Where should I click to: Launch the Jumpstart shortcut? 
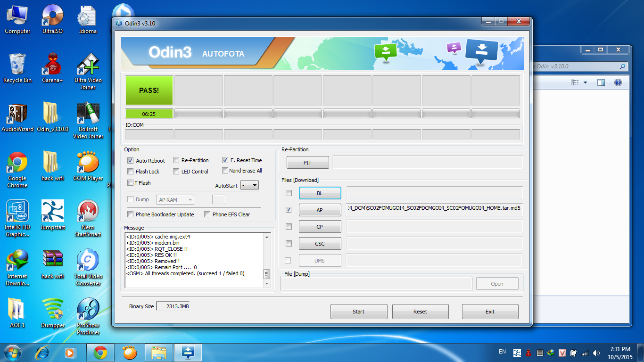click(x=53, y=216)
